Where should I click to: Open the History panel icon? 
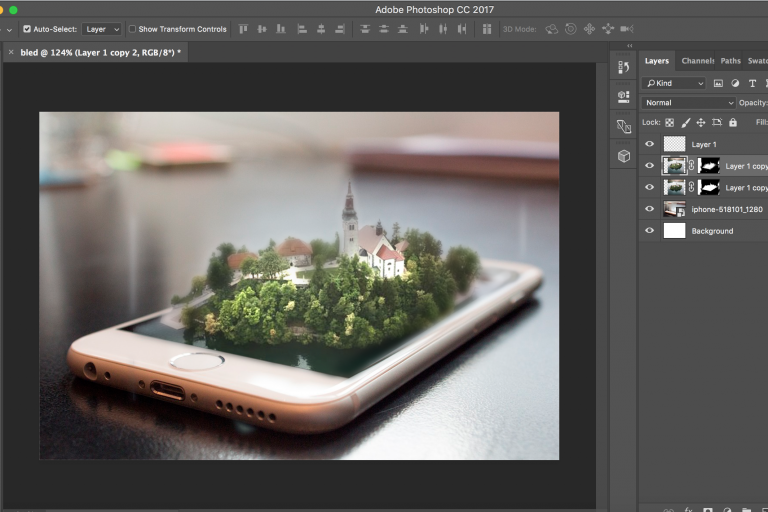coord(624,67)
